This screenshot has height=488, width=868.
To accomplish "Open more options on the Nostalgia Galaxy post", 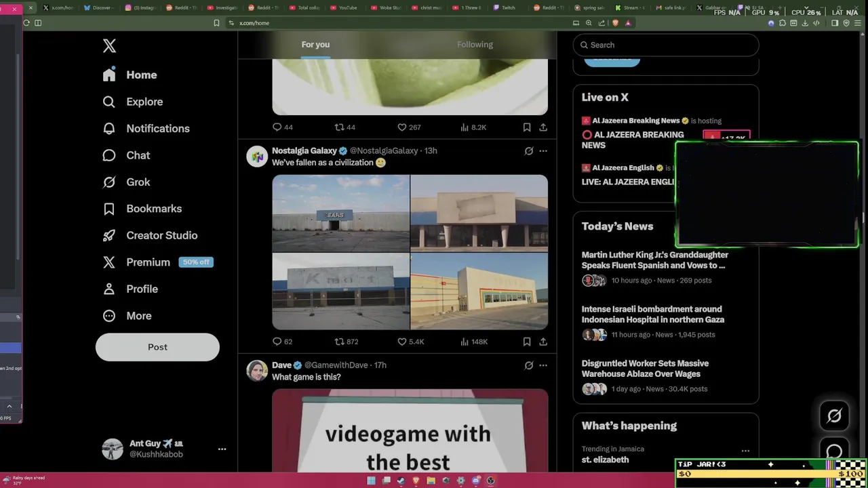I will [543, 151].
